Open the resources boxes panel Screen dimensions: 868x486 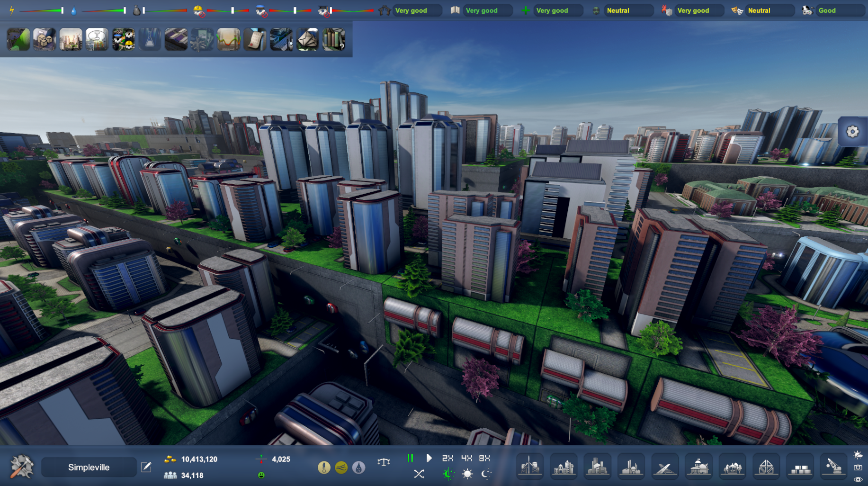tap(45, 39)
